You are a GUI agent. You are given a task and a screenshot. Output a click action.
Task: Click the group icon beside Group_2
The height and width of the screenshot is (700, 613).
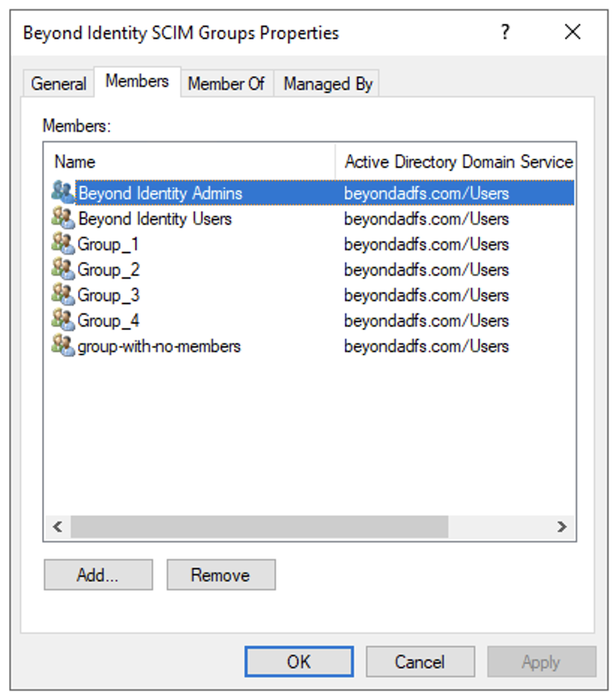pyautogui.click(x=62, y=269)
